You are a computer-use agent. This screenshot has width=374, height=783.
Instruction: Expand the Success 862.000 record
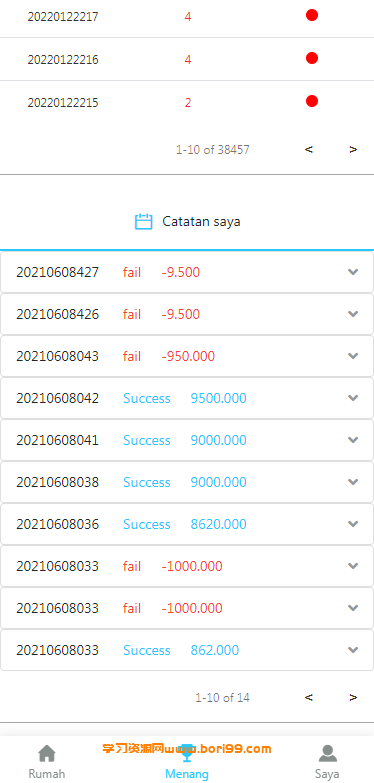pyautogui.click(x=353, y=650)
